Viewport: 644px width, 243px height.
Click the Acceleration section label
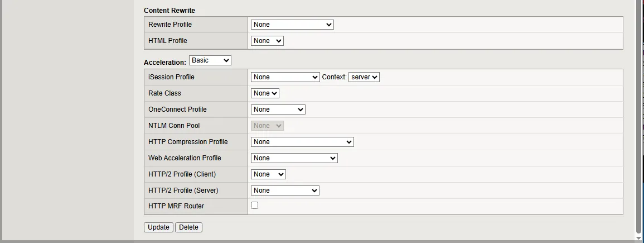click(164, 63)
